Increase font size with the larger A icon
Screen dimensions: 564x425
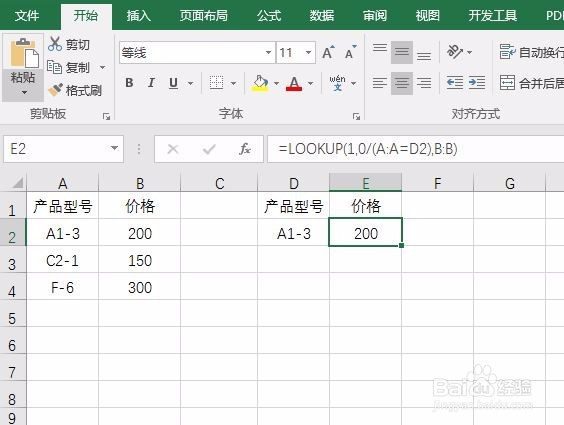328,52
